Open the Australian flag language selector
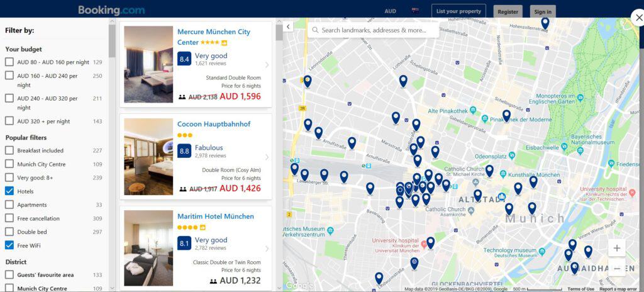Screen dimensions: 644x292 pos(415,11)
